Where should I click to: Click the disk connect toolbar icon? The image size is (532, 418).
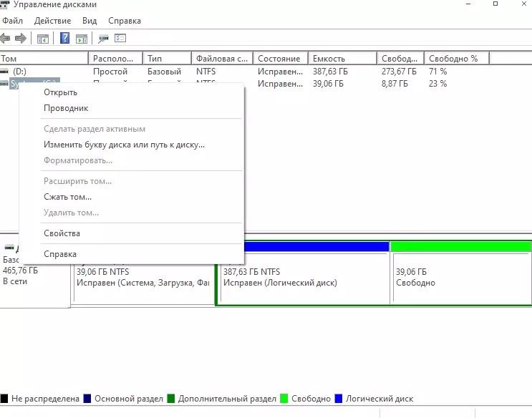104,38
